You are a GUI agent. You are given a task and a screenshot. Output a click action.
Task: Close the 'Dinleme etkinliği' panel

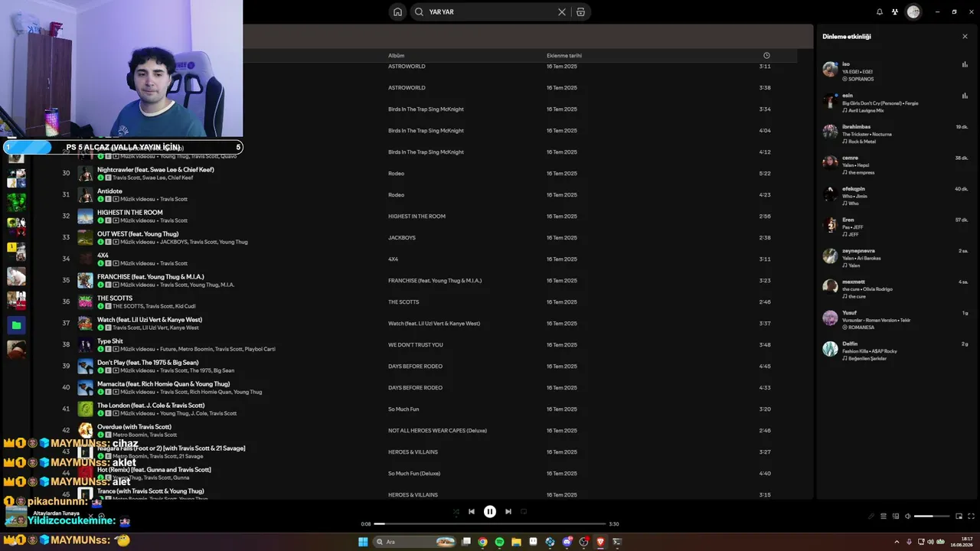pos(965,37)
